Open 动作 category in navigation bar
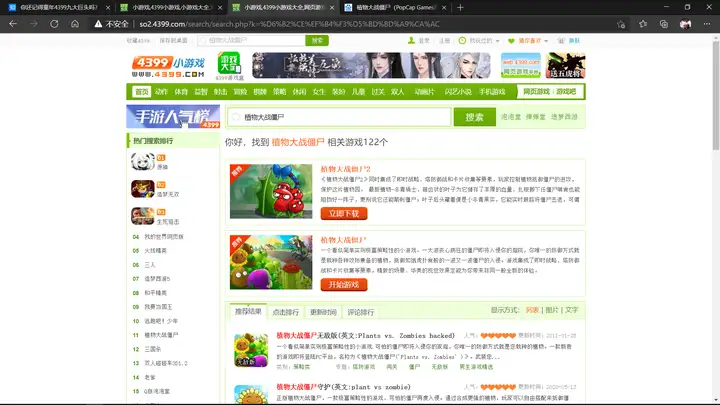The height and width of the screenshot is (405, 720). pos(161,91)
